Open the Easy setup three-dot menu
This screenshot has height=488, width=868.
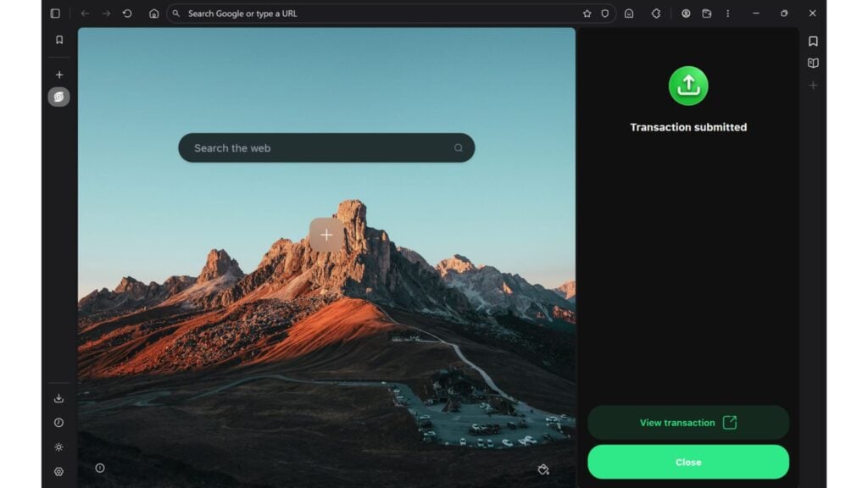click(728, 14)
